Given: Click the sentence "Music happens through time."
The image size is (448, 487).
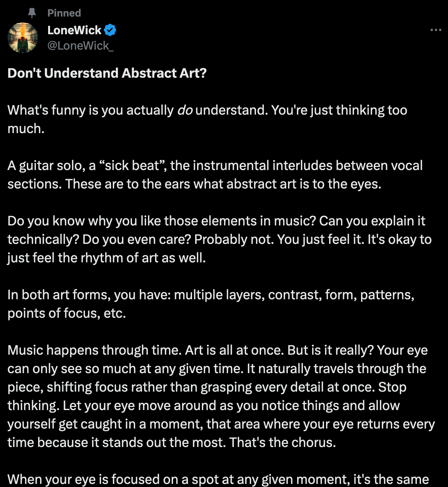Looking at the screenshot, I should pyautogui.click(x=94, y=350).
